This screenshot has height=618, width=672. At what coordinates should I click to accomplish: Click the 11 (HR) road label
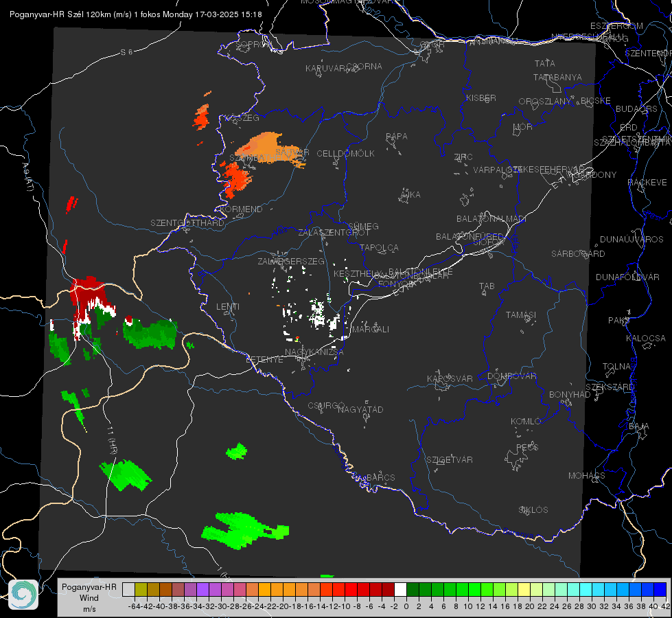(111, 440)
